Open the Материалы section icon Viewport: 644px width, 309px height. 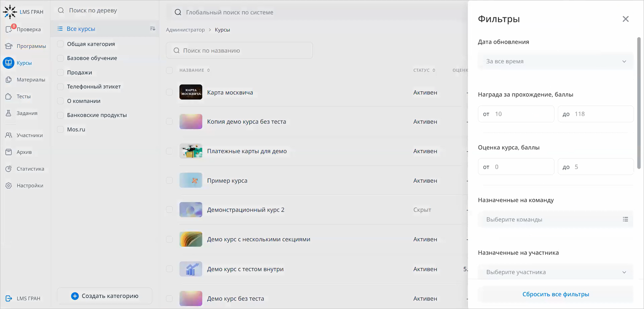[9, 80]
